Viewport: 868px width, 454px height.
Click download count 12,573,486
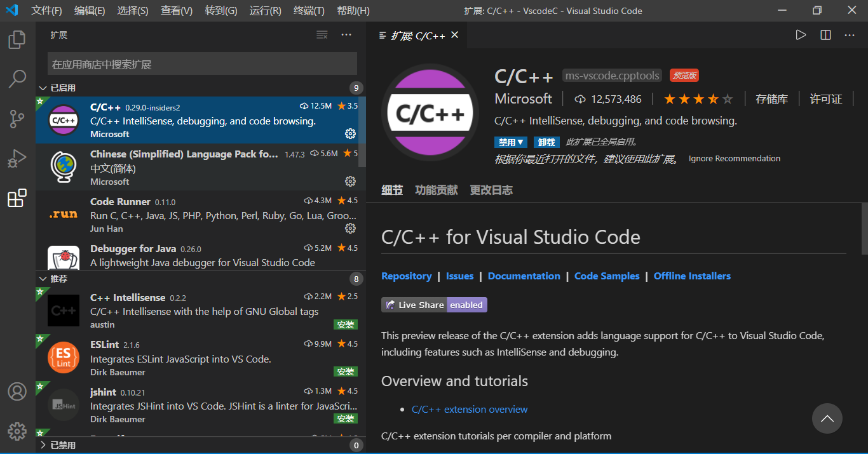(x=608, y=99)
